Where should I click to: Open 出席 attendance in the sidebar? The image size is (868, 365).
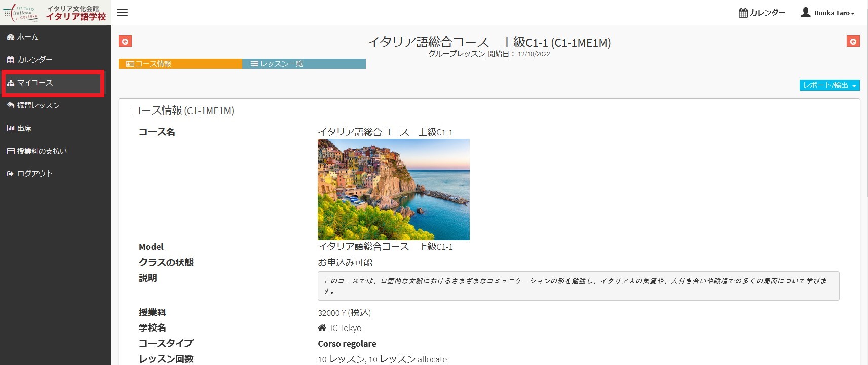click(24, 128)
